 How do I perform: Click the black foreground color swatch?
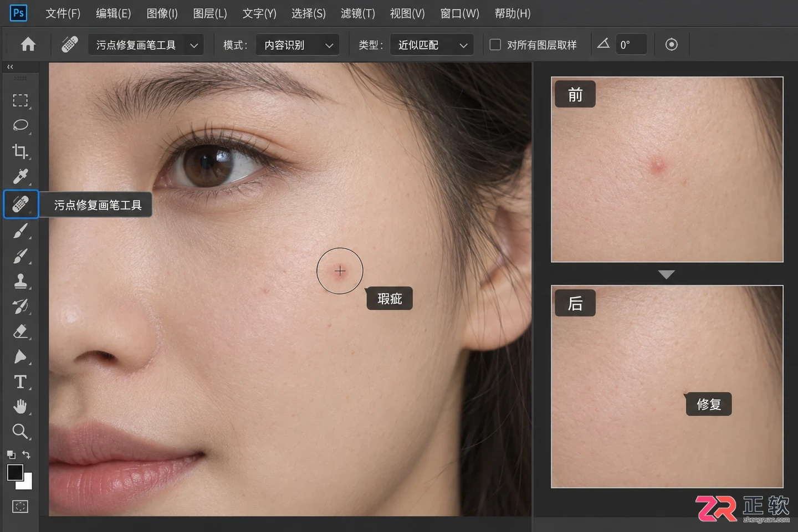[15, 472]
